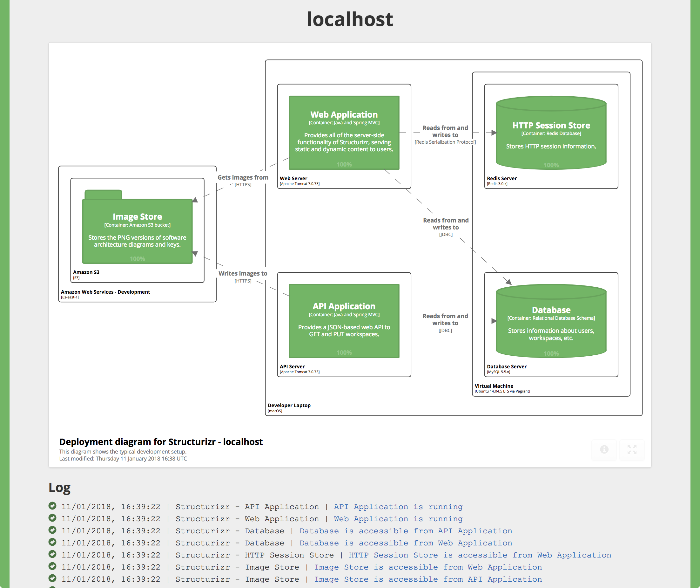Click the success check beside the last Image Store entry
Viewport: 700px width, 588px height.
click(x=52, y=579)
